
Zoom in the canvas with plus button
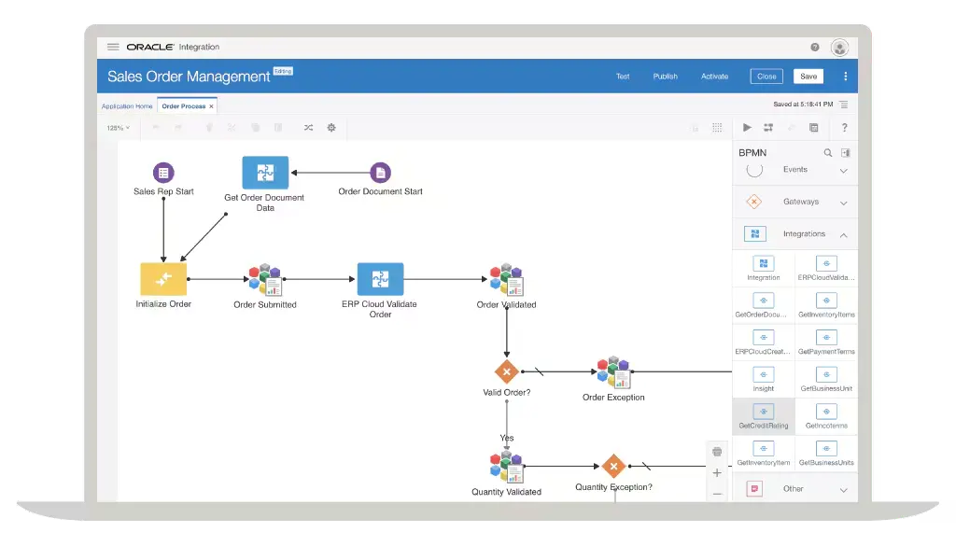pos(717,473)
